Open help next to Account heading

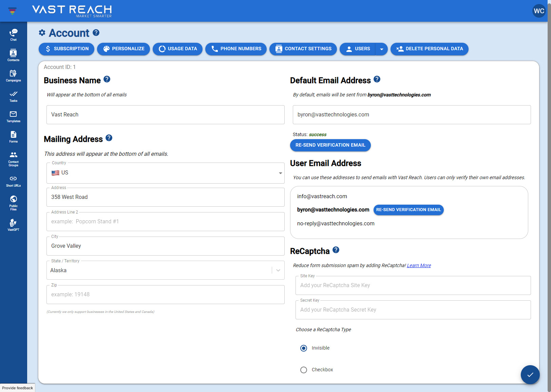(x=96, y=33)
